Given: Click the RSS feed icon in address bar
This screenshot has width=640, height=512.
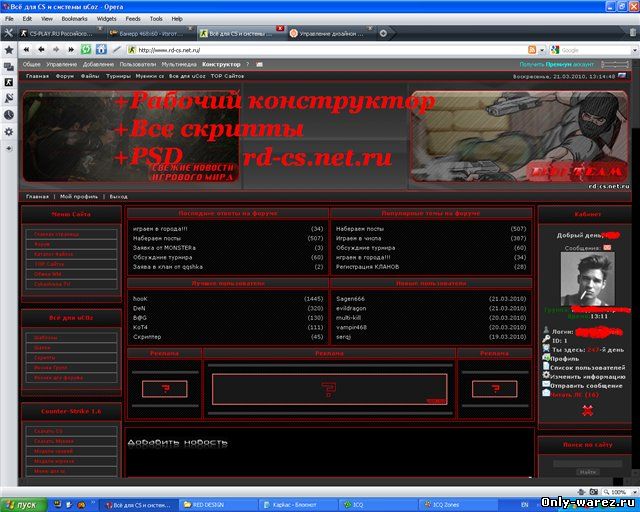Looking at the screenshot, I should point(530,49).
